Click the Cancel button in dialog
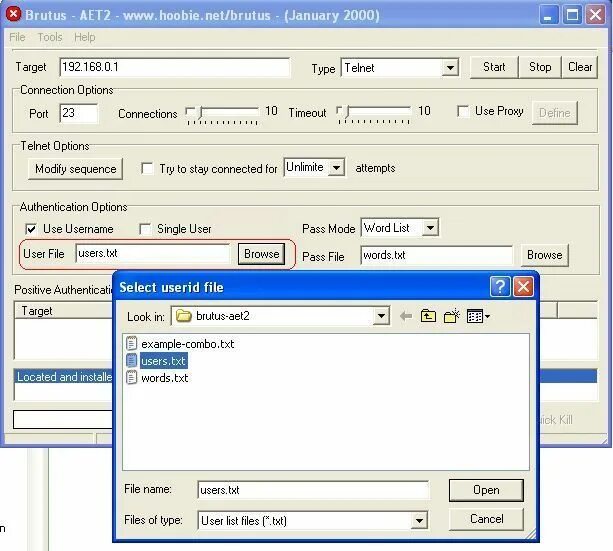This screenshot has height=551, width=613. 486,519
